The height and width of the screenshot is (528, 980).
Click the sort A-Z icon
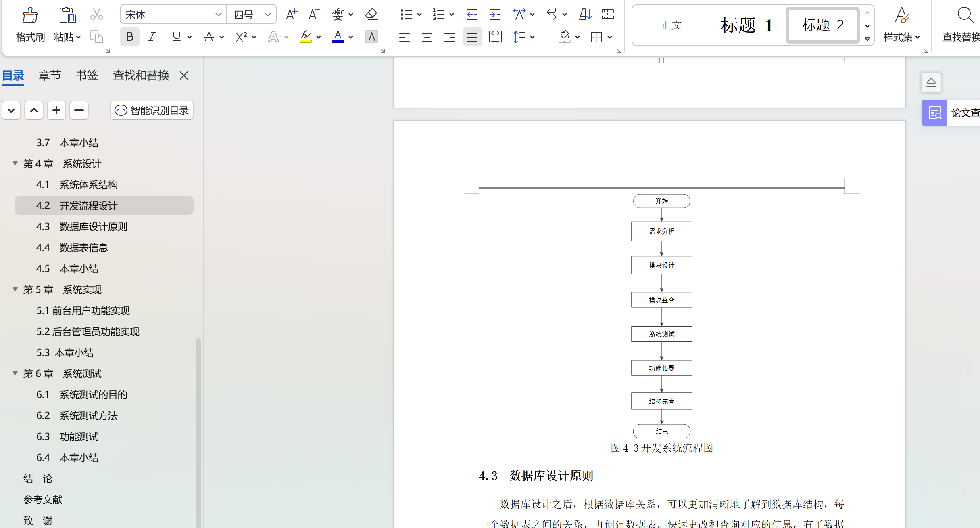pyautogui.click(x=585, y=15)
